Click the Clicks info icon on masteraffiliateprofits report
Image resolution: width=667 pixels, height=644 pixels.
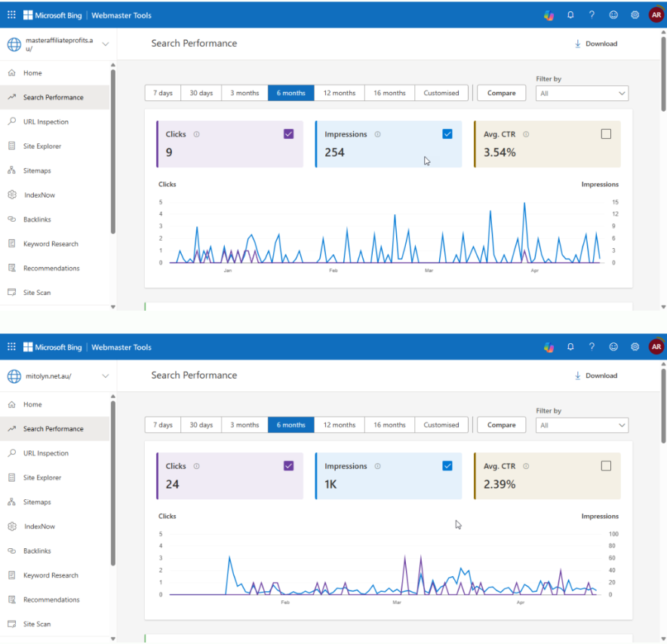196,134
